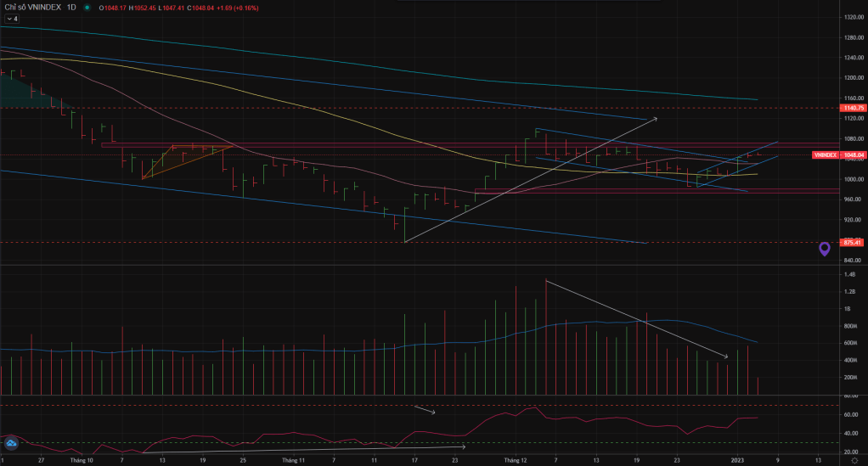Click the purple location pin marker
The width and height of the screenshot is (868, 466).
[x=825, y=249]
